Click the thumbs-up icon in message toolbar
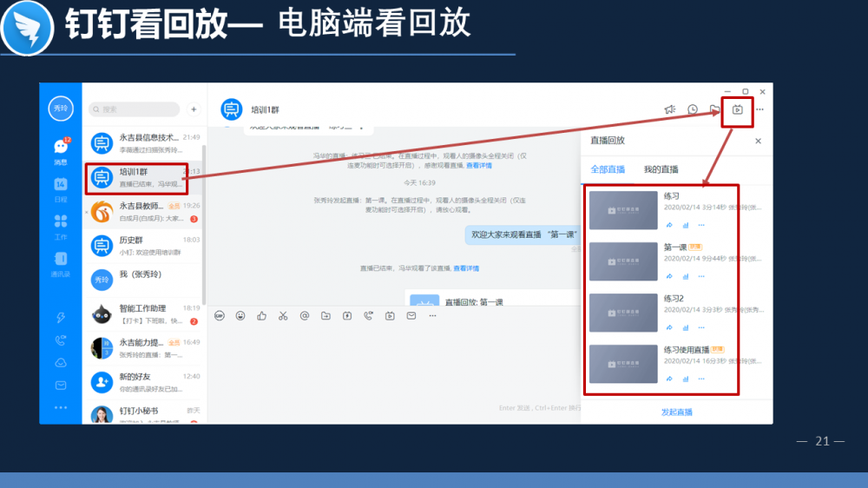 (262, 316)
